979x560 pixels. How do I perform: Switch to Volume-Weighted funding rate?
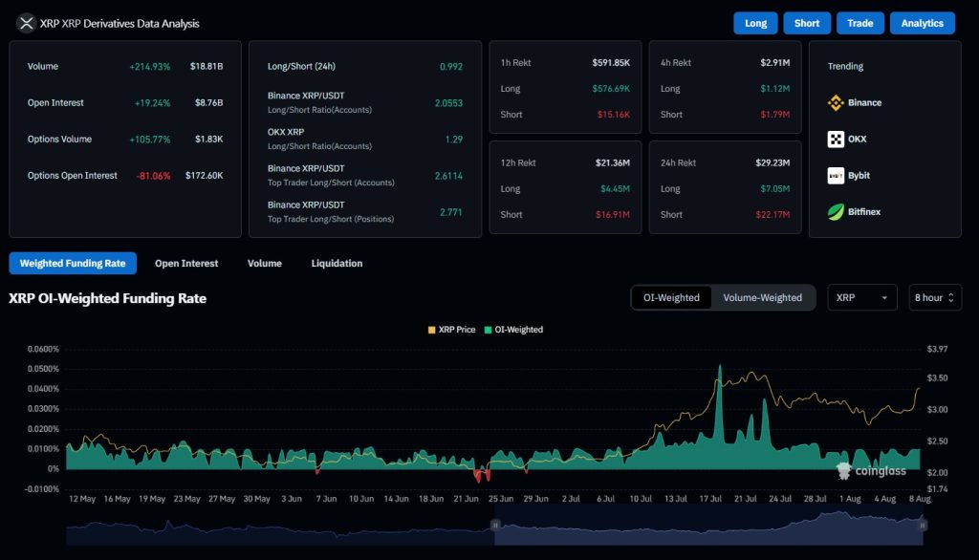(762, 298)
